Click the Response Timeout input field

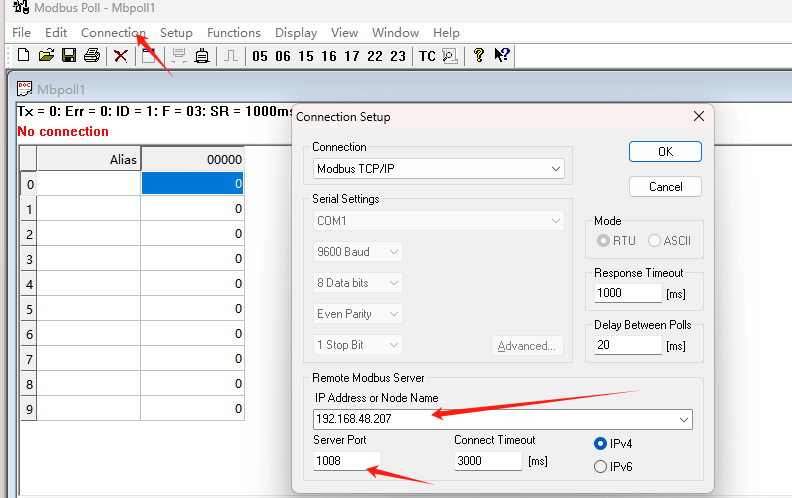pyautogui.click(x=628, y=293)
